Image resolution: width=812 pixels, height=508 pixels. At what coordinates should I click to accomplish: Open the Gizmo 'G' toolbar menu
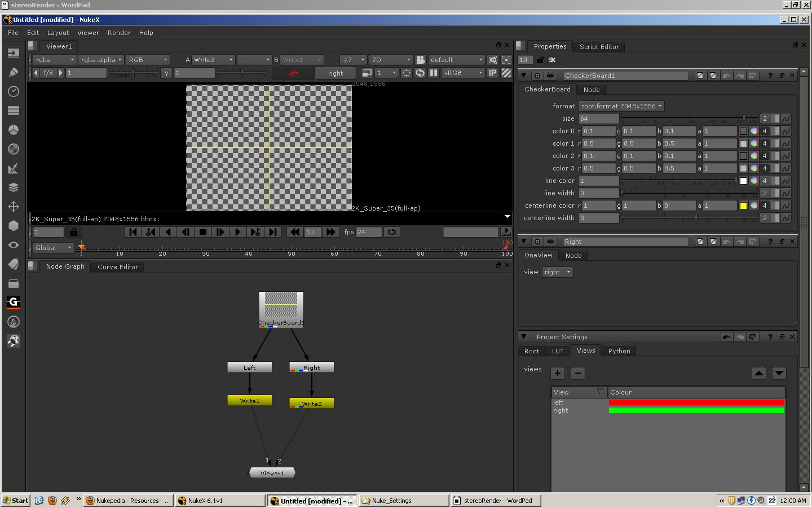[x=14, y=303]
